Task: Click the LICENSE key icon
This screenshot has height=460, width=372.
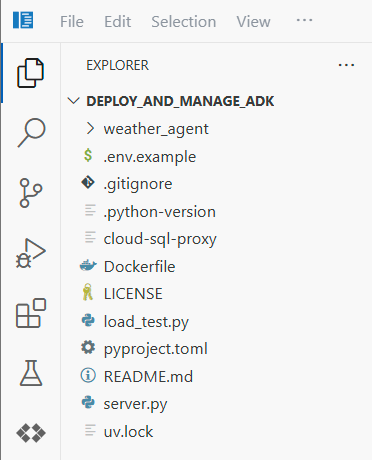Action: (87, 292)
